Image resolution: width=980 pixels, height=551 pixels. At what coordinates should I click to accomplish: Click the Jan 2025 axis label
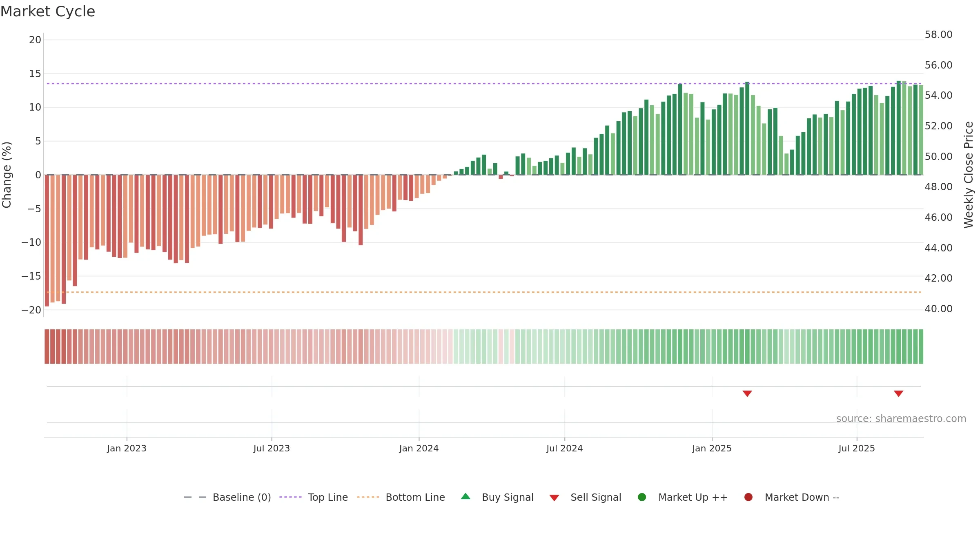coord(712,448)
